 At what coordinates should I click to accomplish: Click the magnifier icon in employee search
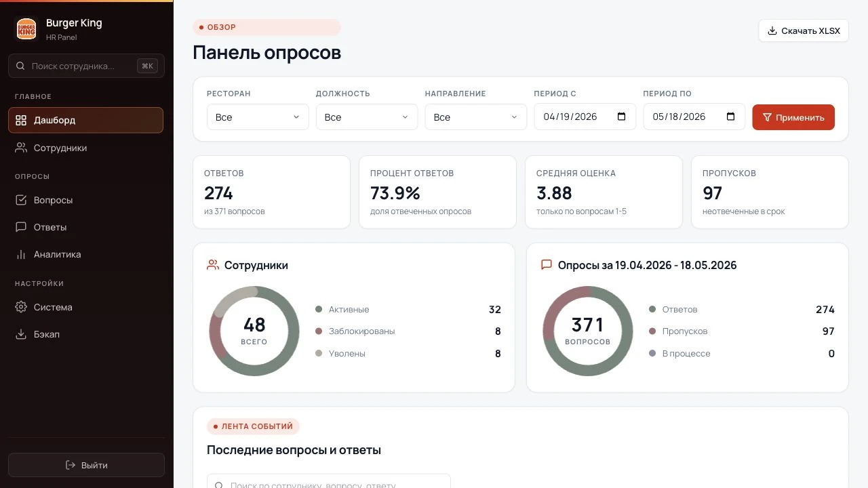(20, 66)
